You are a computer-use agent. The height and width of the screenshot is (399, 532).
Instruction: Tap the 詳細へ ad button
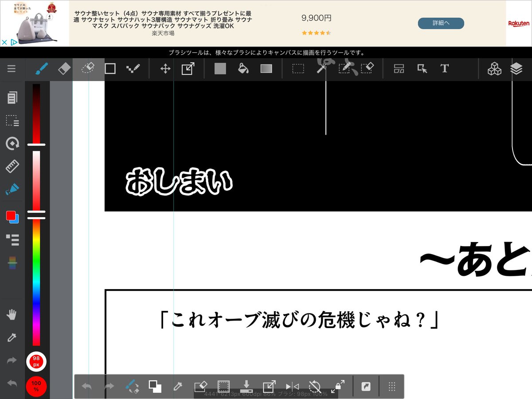click(x=441, y=23)
